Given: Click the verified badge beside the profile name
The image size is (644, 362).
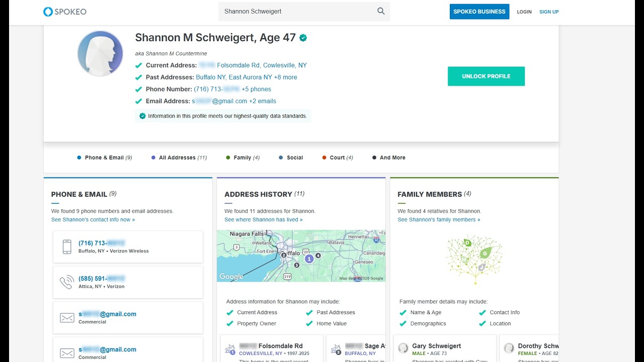Looking at the screenshot, I should (x=303, y=38).
